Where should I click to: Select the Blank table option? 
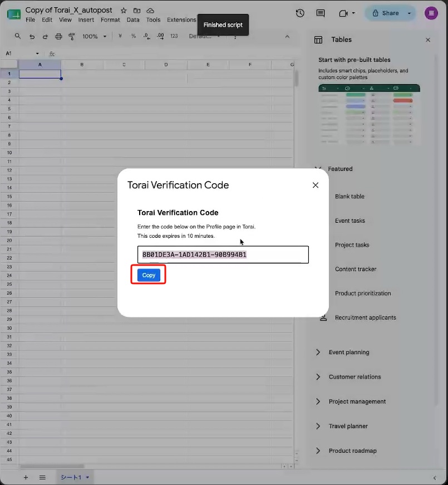[349, 197]
